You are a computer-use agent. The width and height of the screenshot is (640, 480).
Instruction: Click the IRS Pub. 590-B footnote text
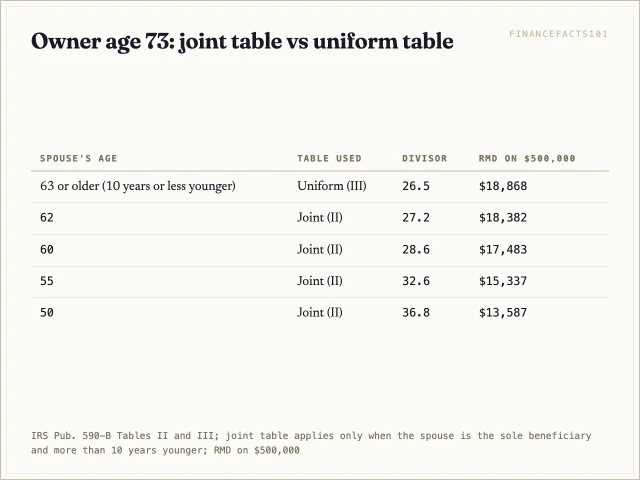311,443
